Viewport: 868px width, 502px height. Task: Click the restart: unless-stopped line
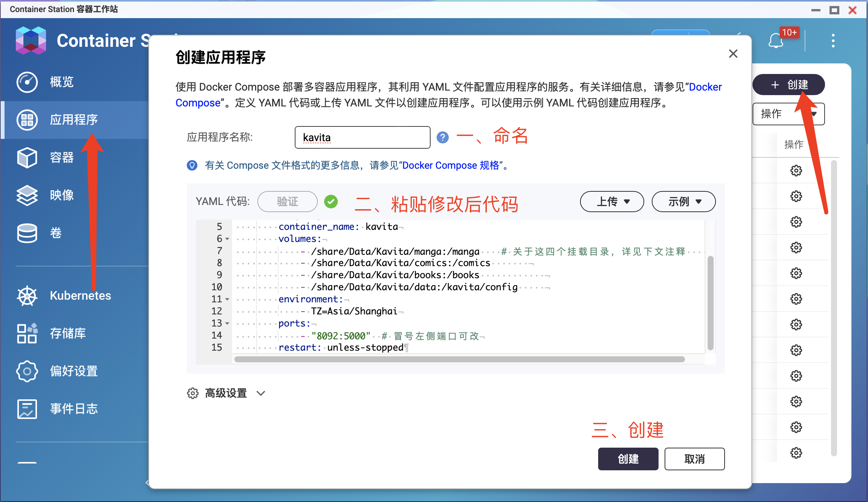click(x=341, y=348)
